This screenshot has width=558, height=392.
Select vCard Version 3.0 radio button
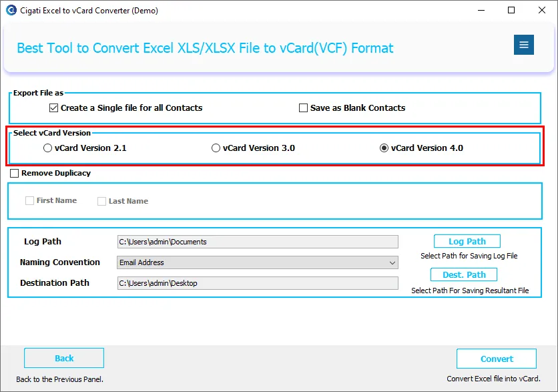216,148
